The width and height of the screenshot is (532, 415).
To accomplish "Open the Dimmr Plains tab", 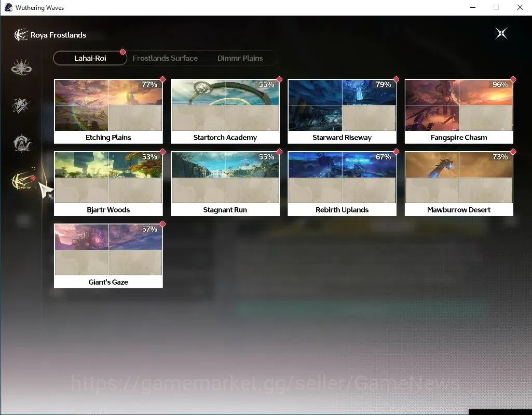I will [240, 58].
